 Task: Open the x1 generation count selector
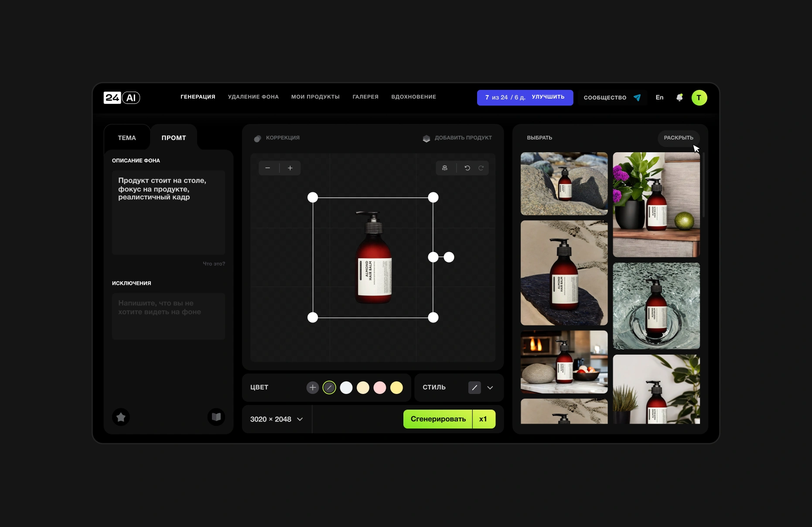[483, 419]
